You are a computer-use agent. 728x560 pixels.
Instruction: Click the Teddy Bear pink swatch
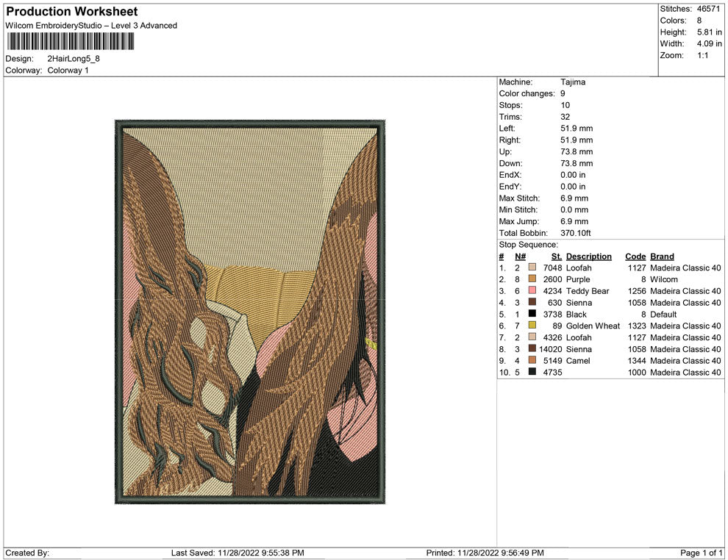click(x=532, y=290)
